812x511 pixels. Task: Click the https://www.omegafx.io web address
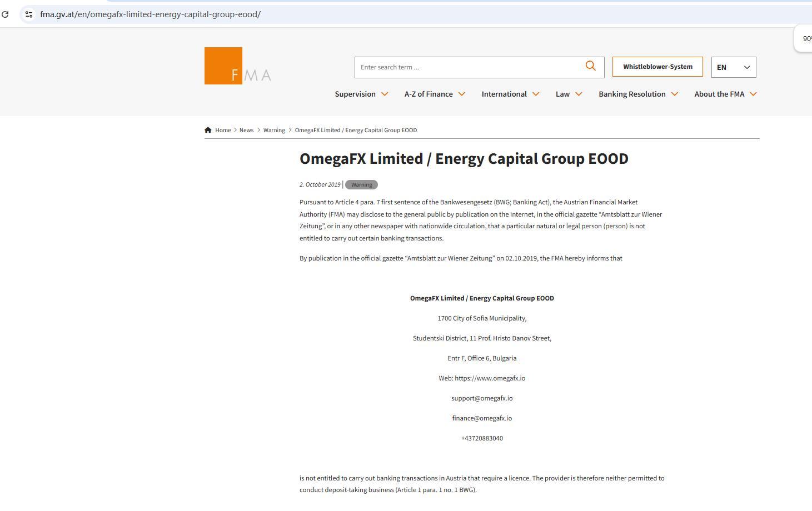[490, 378]
